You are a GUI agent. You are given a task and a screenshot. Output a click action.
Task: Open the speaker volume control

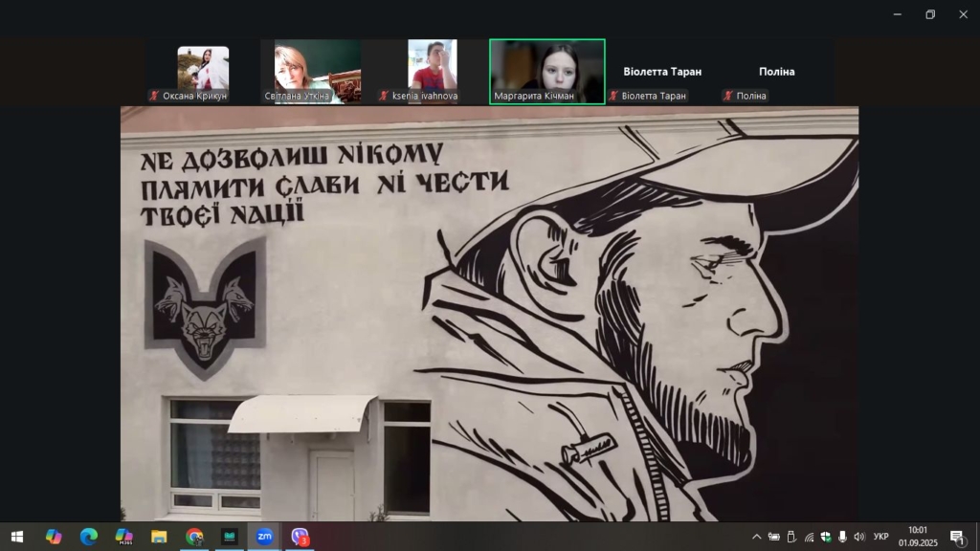tap(859, 537)
